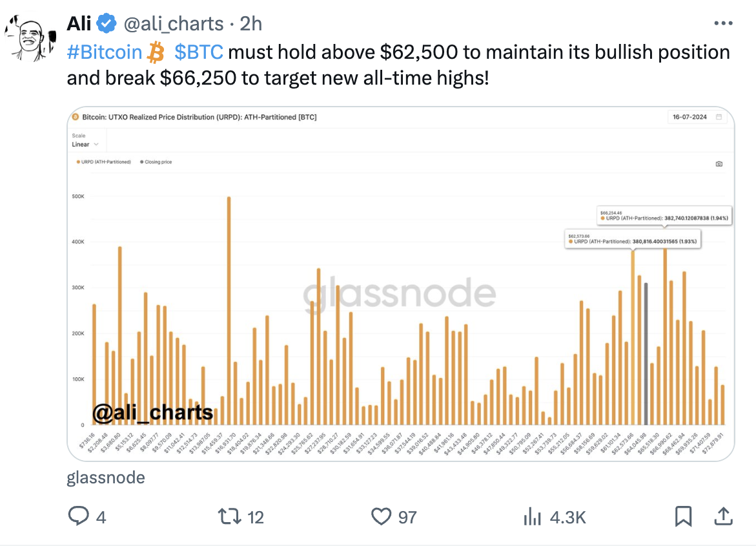View analytics via bar chart icon
This screenshot has height=546, width=756.
point(532,516)
